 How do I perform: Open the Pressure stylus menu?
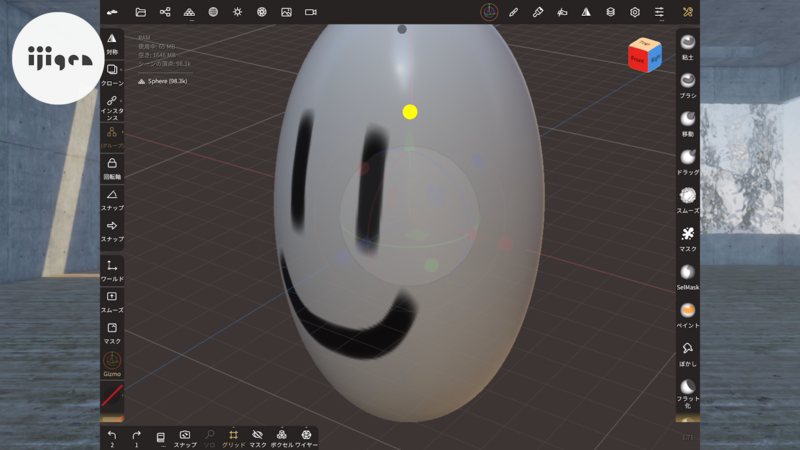pyautogui.click(x=562, y=12)
